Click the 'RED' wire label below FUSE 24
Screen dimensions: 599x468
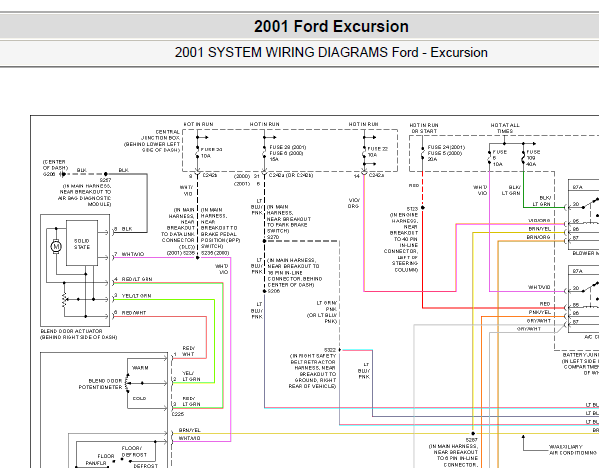click(x=414, y=186)
